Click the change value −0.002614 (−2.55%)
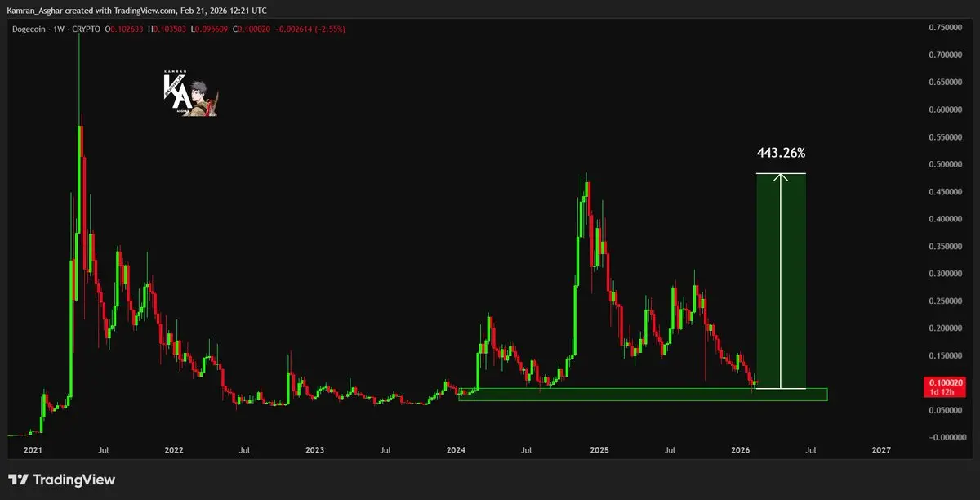980x500 pixels. click(310, 29)
